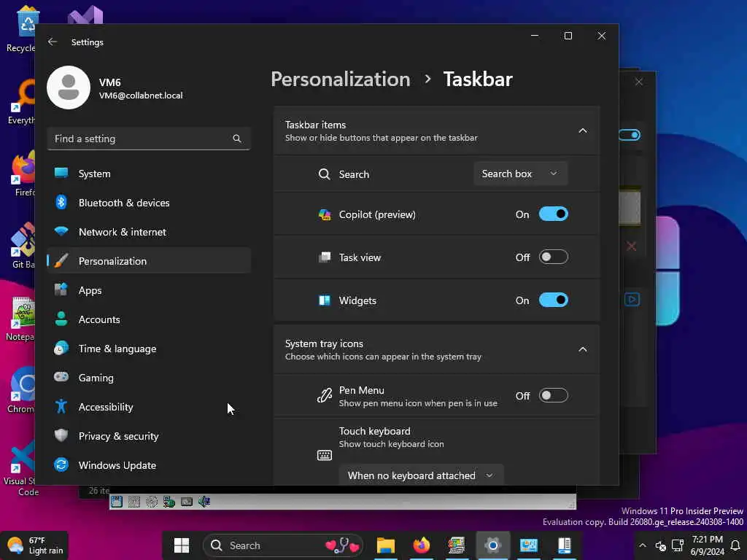The image size is (747, 560).
Task: Click the Pen Menu pen icon
Action: coord(325,396)
